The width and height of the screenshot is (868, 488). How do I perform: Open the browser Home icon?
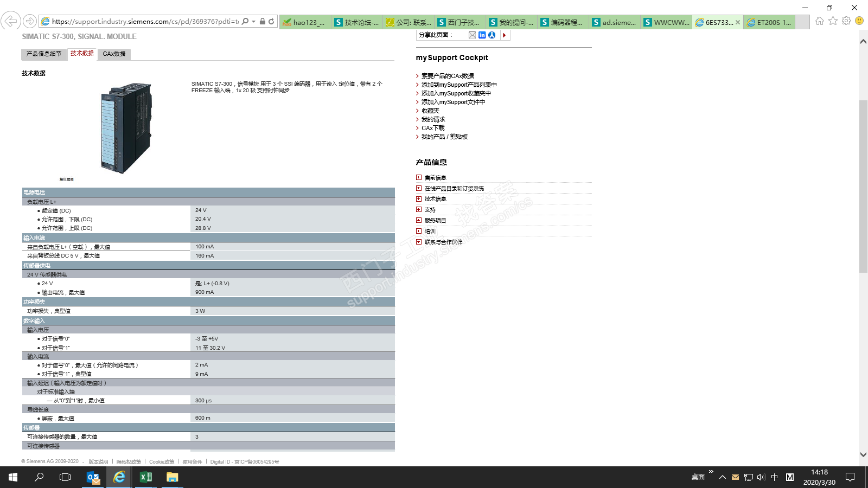click(x=820, y=21)
